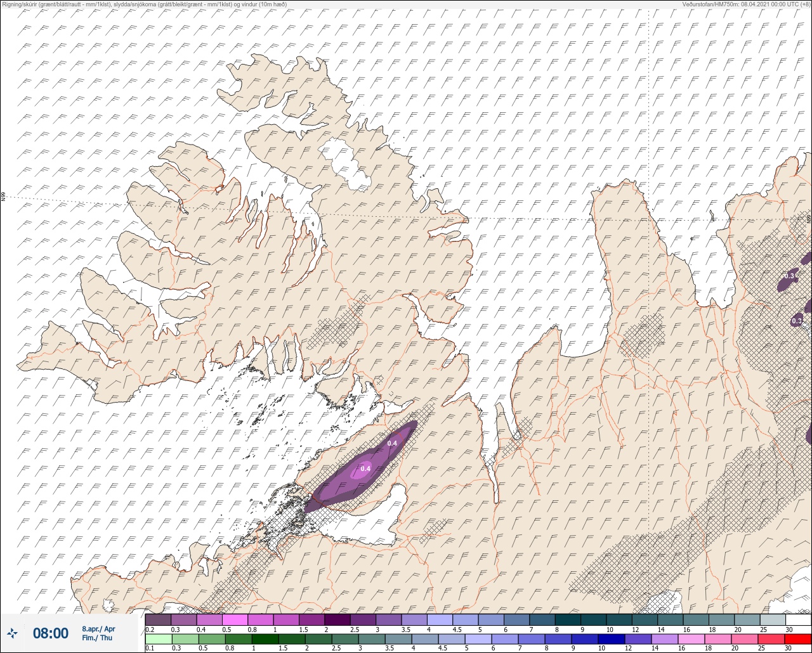812x653 pixels.
Task: Select the palest green 0.1 swatch in lower legend
Action: (x=158, y=639)
